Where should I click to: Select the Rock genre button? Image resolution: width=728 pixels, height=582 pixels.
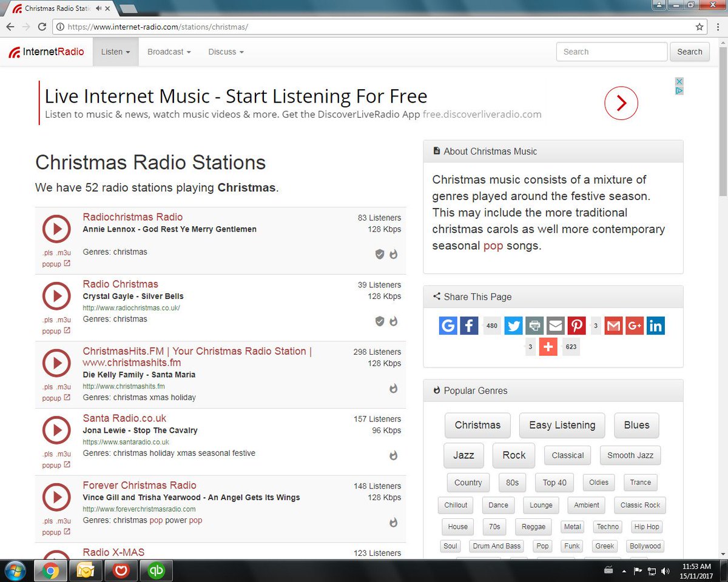pos(514,455)
